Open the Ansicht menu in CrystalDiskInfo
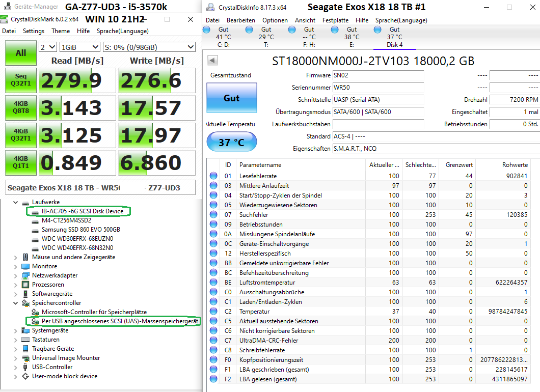The width and height of the screenshot is (540, 392). click(x=305, y=20)
